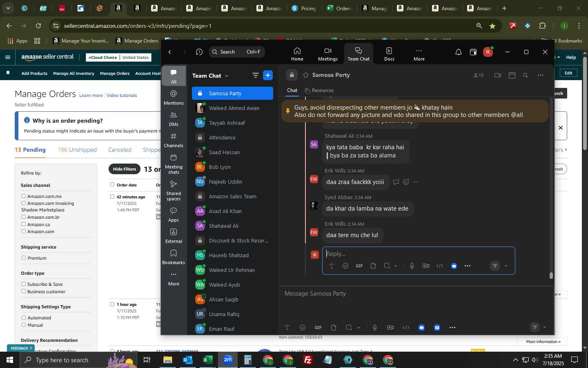Click the Message Samosa Party input field

[x=416, y=294]
